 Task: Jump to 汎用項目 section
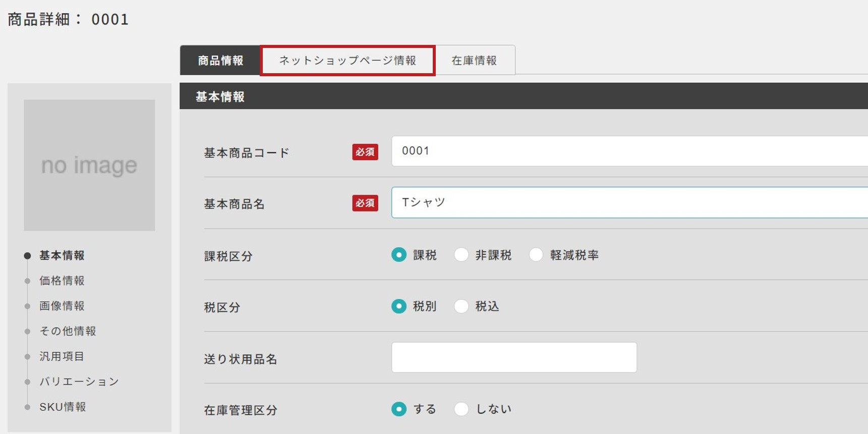pos(62,356)
